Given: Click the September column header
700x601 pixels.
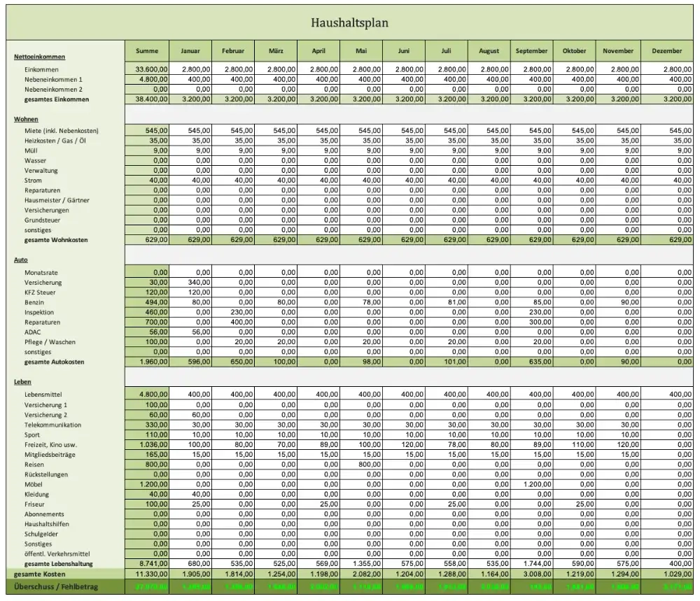Looking at the screenshot, I should click(531, 51).
